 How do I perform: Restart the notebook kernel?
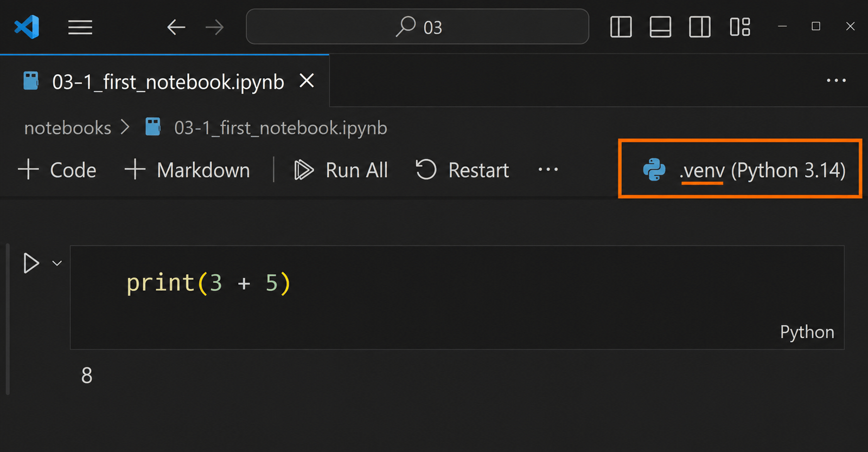(x=462, y=170)
